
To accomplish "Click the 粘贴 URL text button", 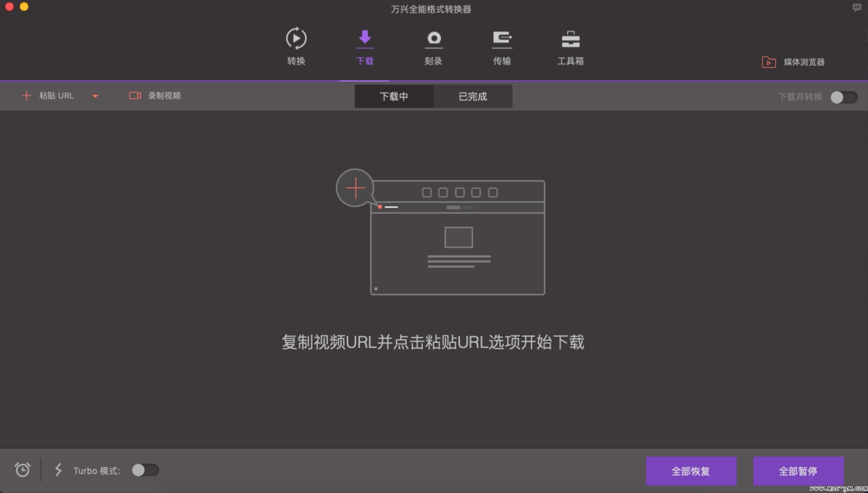I will pyautogui.click(x=56, y=96).
